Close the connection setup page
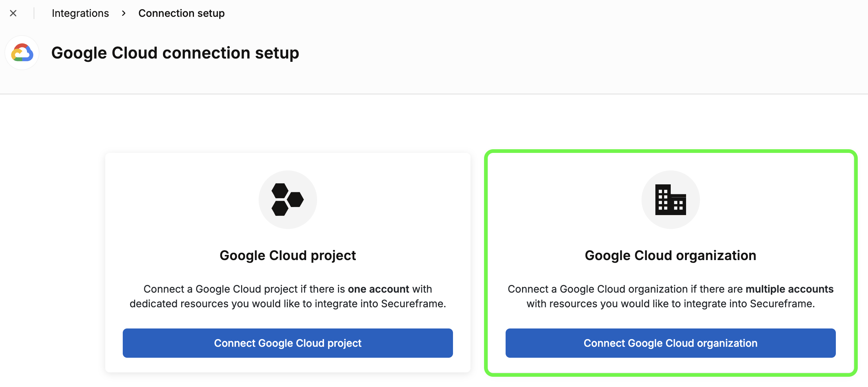The height and width of the screenshot is (387, 868). tap(13, 13)
